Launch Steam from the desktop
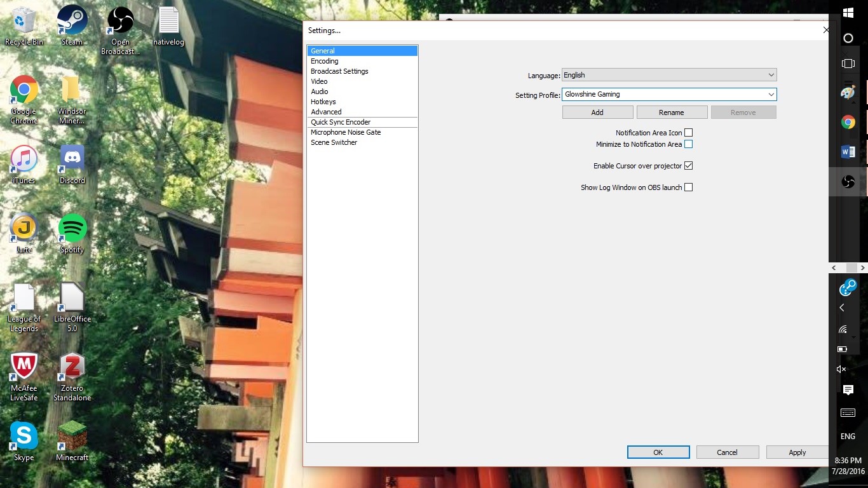868x488 pixels. [72, 25]
